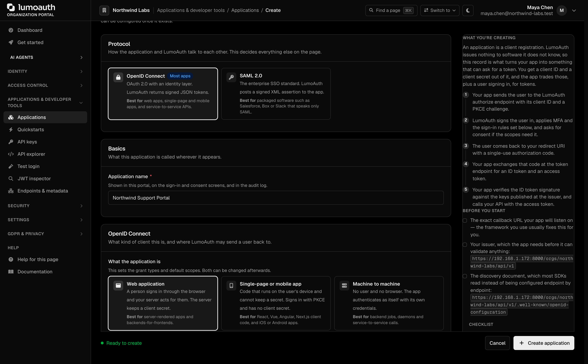Click the JWT inspector magnifier icon

(11, 179)
